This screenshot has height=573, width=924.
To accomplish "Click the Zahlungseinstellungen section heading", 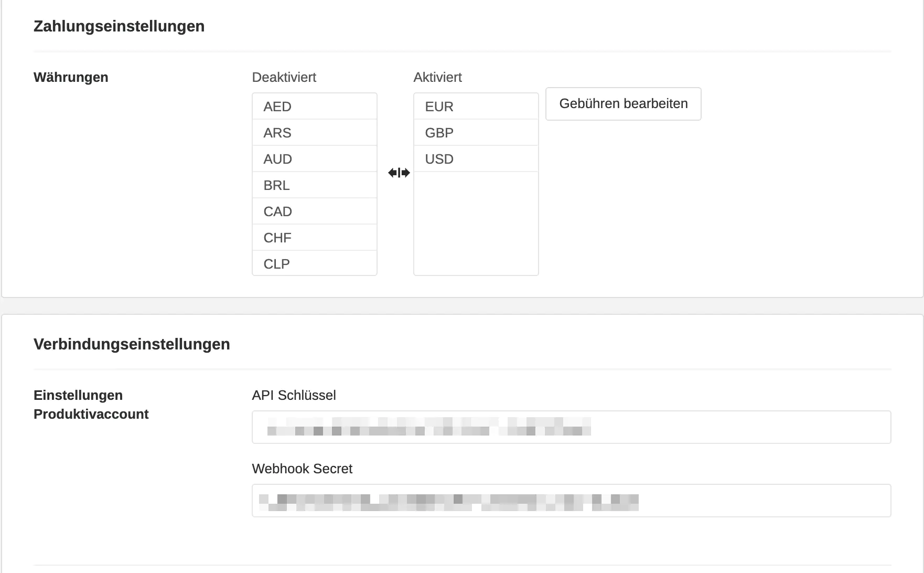I will (x=119, y=26).
